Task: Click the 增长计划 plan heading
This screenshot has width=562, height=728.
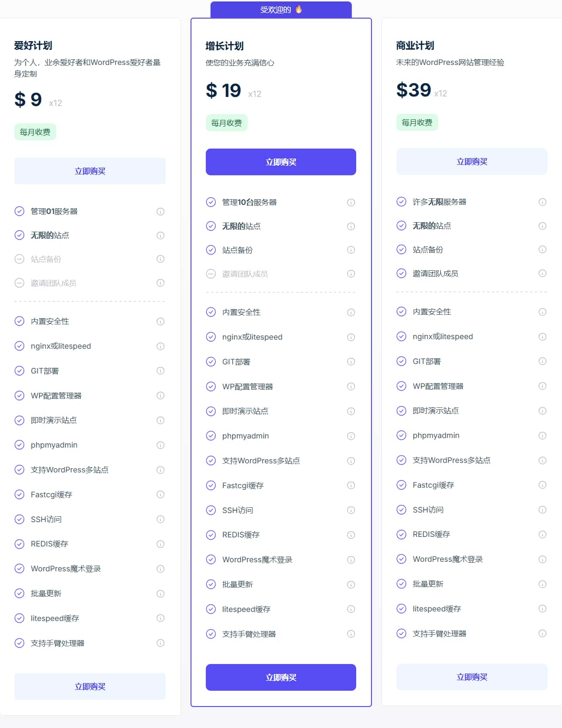Action: click(x=224, y=46)
